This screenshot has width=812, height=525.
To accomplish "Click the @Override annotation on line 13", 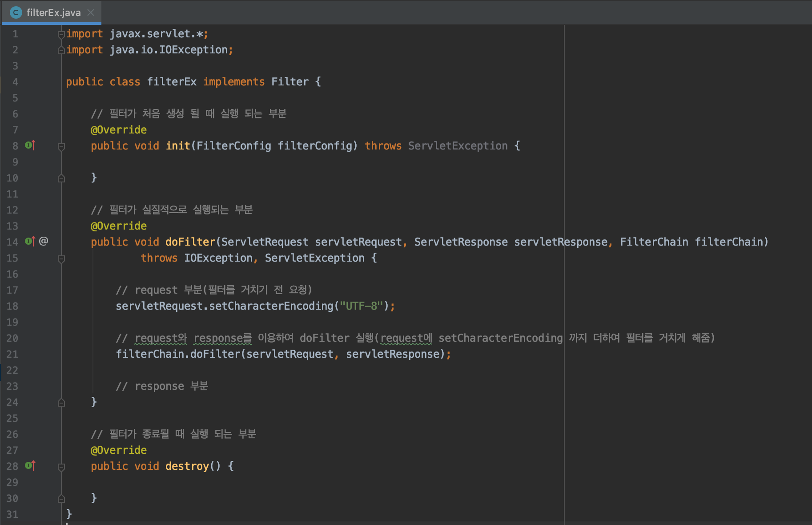I will [119, 226].
